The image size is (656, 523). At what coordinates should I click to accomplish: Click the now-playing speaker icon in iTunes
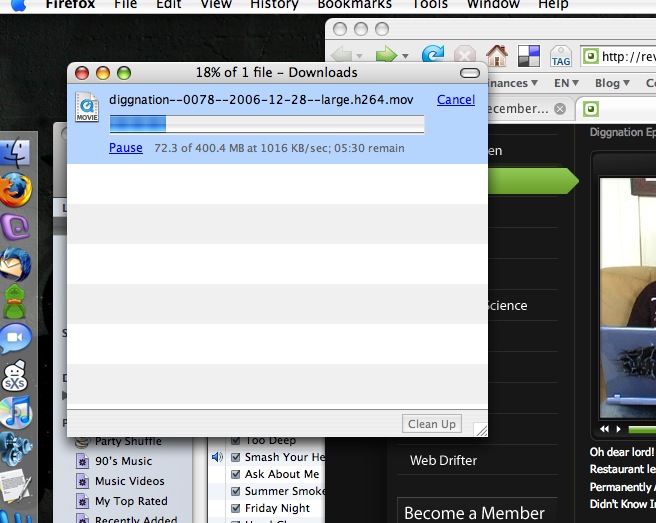tap(217, 457)
